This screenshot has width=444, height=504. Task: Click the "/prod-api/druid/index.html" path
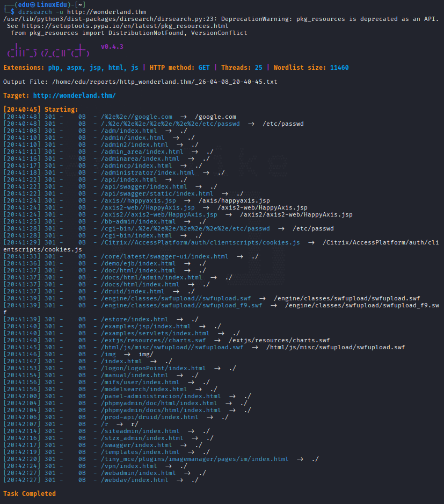[x=150, y=417]
